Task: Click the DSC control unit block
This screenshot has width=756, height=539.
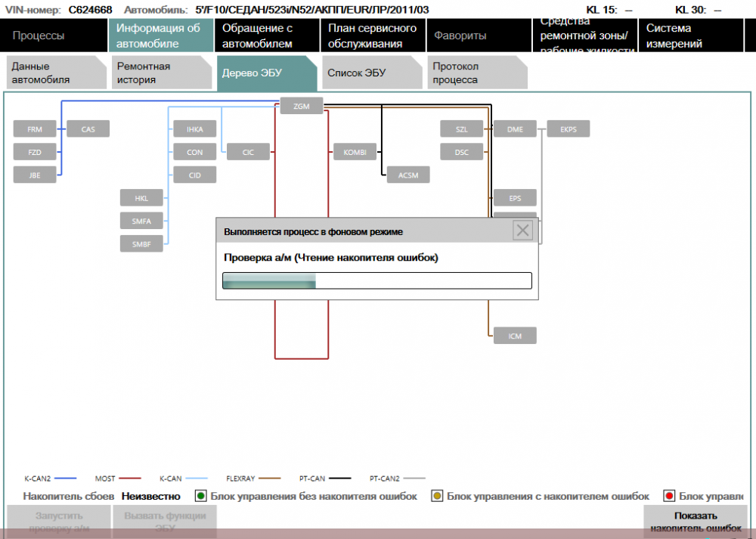Action: pos(462,152)
